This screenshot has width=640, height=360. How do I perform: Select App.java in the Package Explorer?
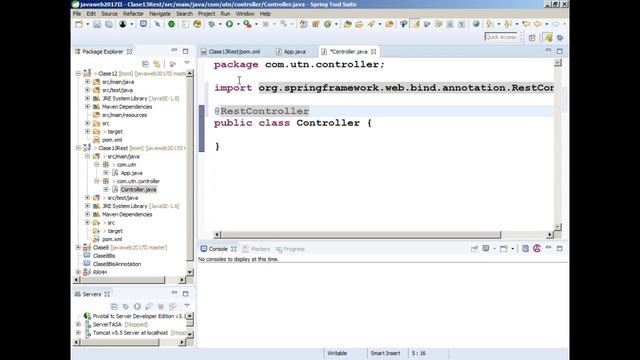click(x=131, y=173)
